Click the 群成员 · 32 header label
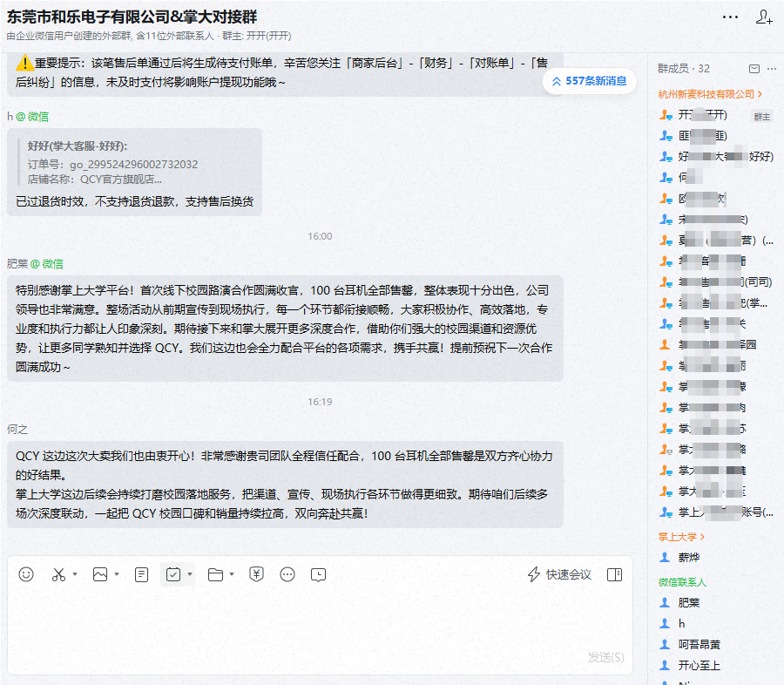 pos(684,69)
